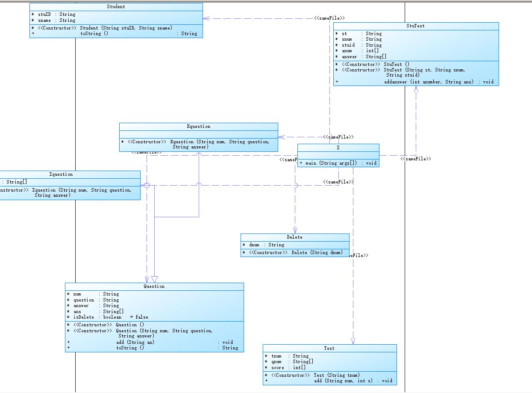Image resolution: width=532 pixels, height=393 pixels.
Task: Click the question : String attribute in Question
Action: tap(93, 300)
